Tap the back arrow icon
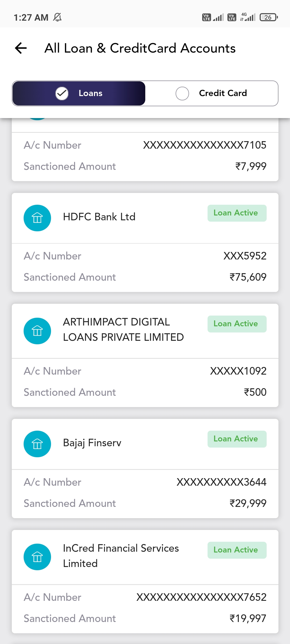This screenshot has width=290, height=644. coord(21,48)
